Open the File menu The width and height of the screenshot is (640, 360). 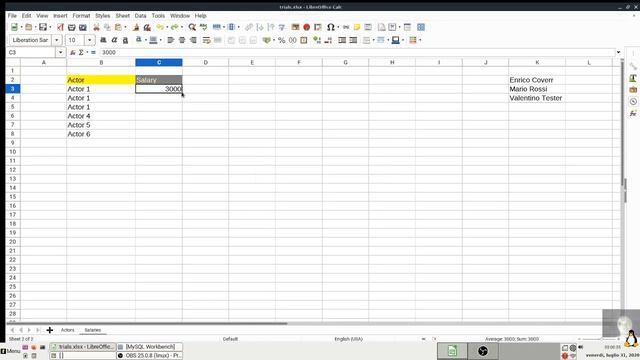12,16
